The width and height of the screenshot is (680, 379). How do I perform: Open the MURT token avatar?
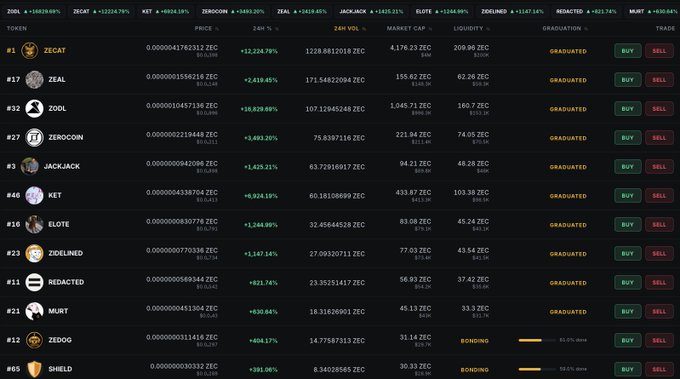click(34, 311)
